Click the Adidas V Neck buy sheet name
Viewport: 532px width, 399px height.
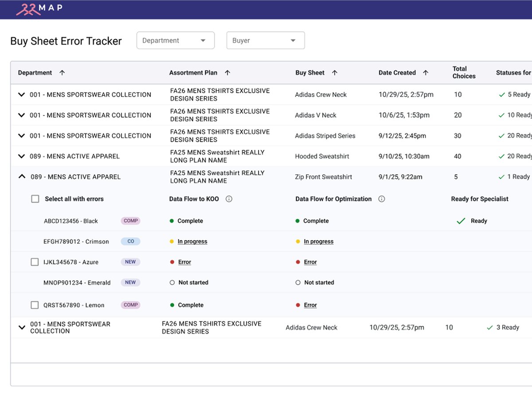pos(316,115)
